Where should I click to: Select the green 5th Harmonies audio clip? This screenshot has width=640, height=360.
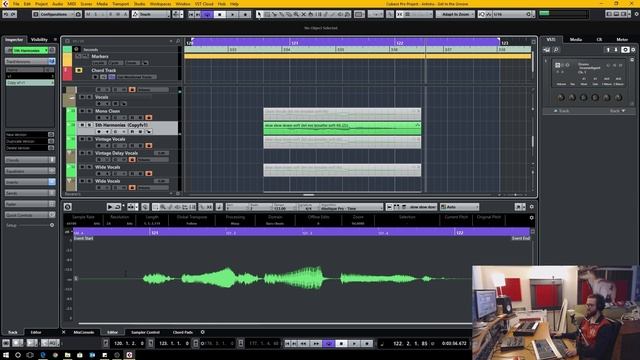(342, 128)
